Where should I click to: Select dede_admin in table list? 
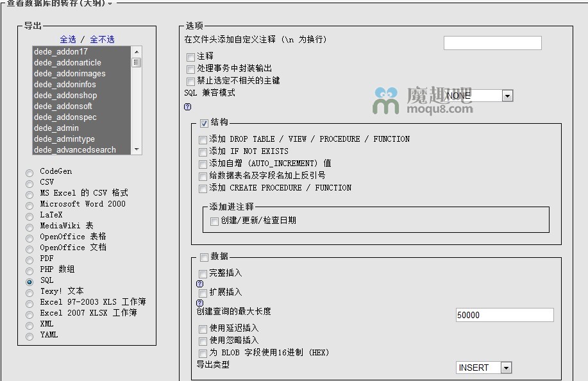81,128
